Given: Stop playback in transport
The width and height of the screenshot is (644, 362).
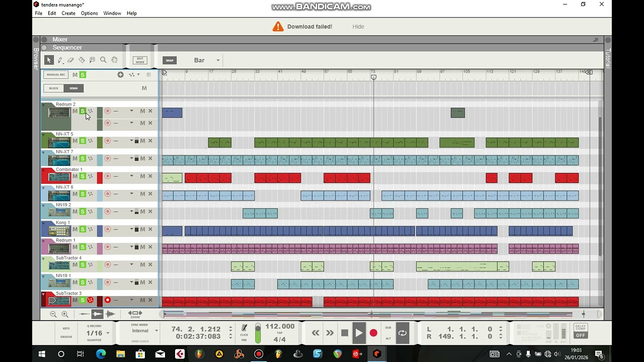Looking at the screenshot, I should (345, 333).
